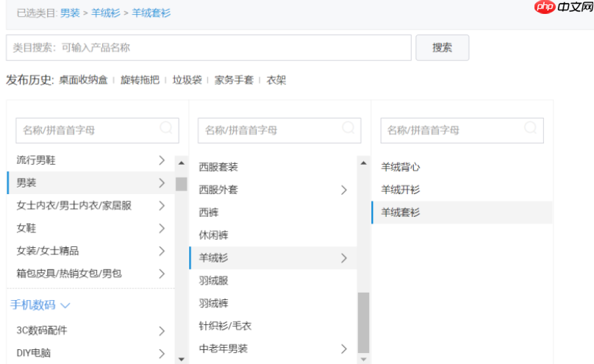
Task: Click the magnifier icon in the third column filter
Action: 532,129
